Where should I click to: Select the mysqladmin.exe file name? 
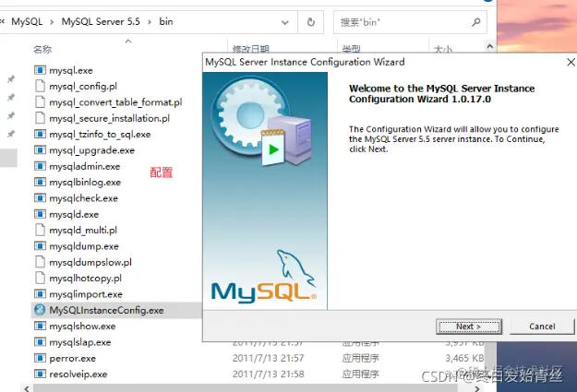point(85,166)
